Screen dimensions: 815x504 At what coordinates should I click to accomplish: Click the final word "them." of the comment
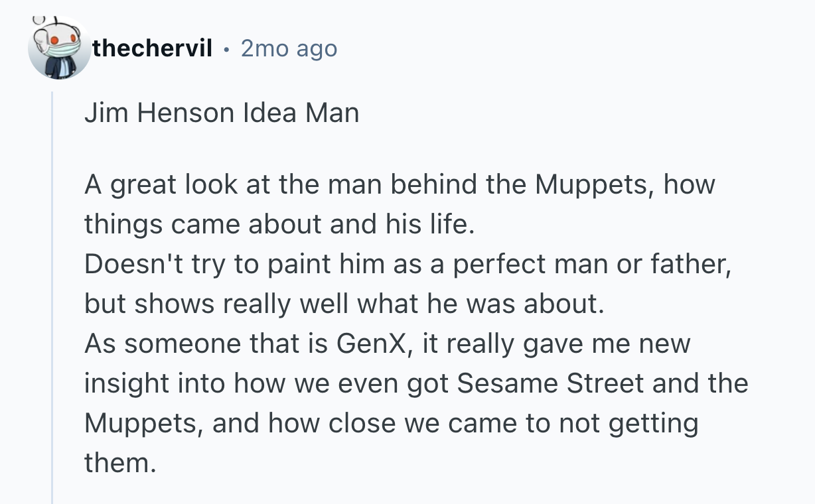[119, 463]
